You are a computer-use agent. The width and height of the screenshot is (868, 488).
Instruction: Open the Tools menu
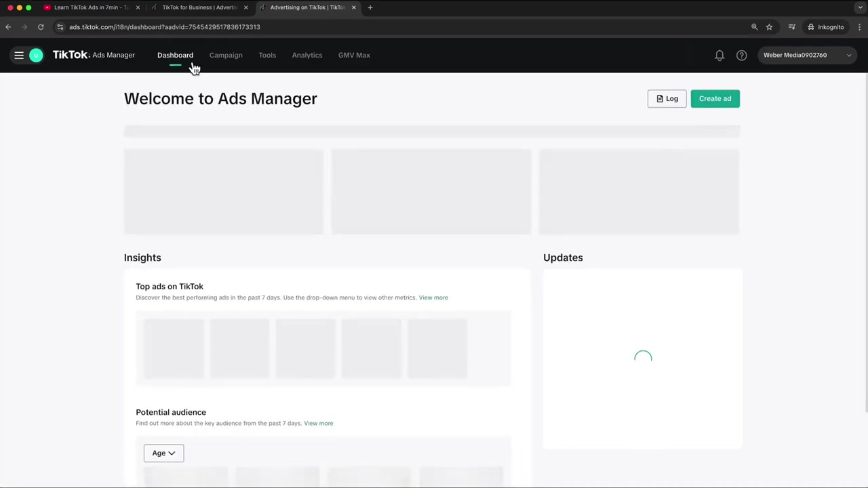267,55
